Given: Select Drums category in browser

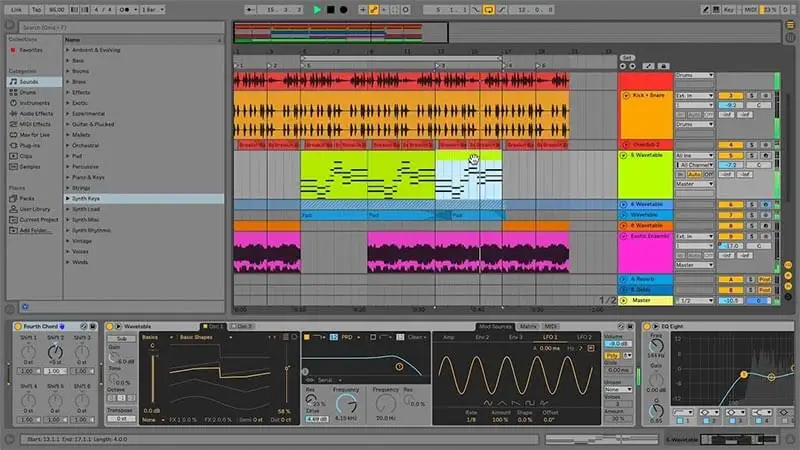Looking at the screenshot, I should pyautogui.click(x=33, y=91).
